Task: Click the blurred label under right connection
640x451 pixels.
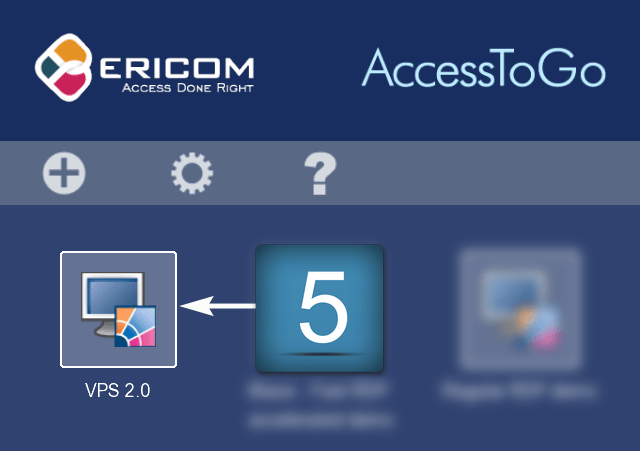Action: (x=519, y=391)
